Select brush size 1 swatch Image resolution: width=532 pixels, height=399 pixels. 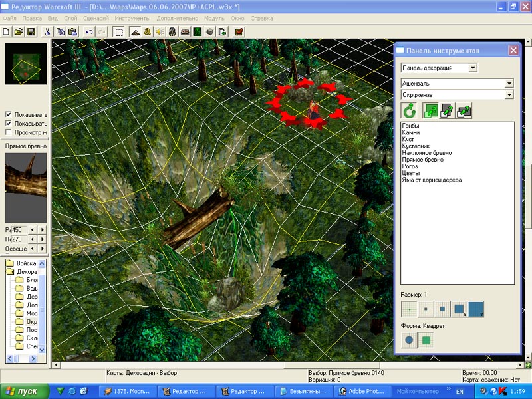pos(409,309)
